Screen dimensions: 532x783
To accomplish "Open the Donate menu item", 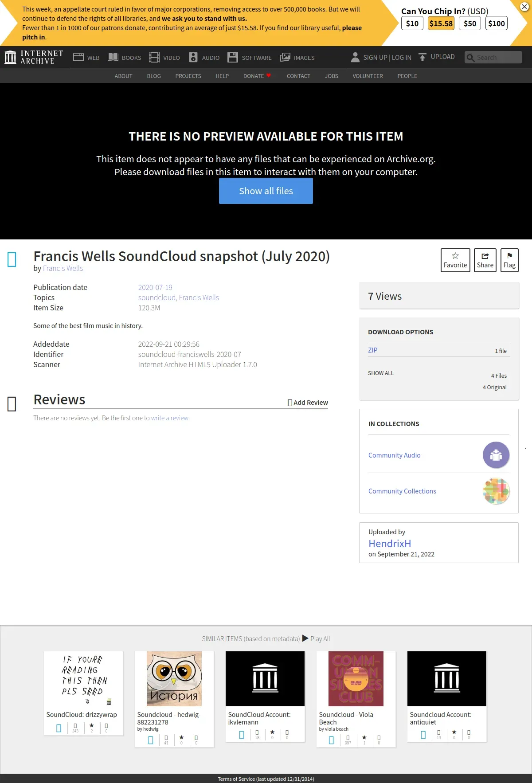I will tap(257, 76).
